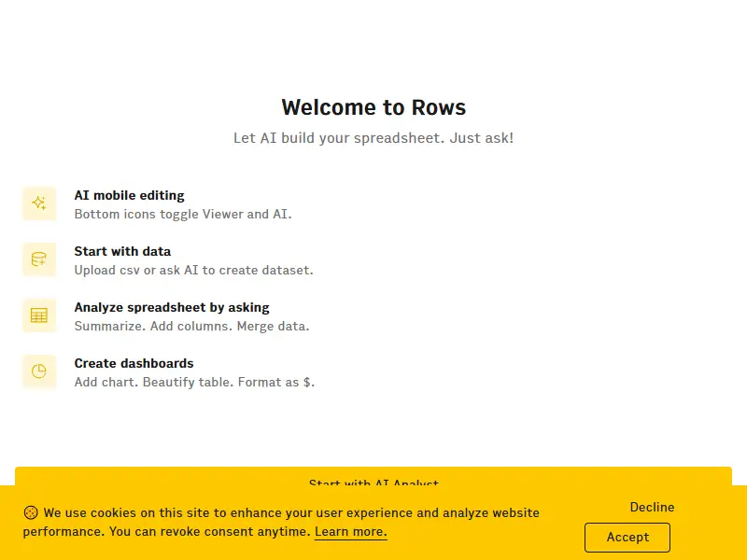Click the Create dashboards title
Image resolution: width=747 pixels, height=560 pixels.
pyautogui.click(x=134, y=363)
